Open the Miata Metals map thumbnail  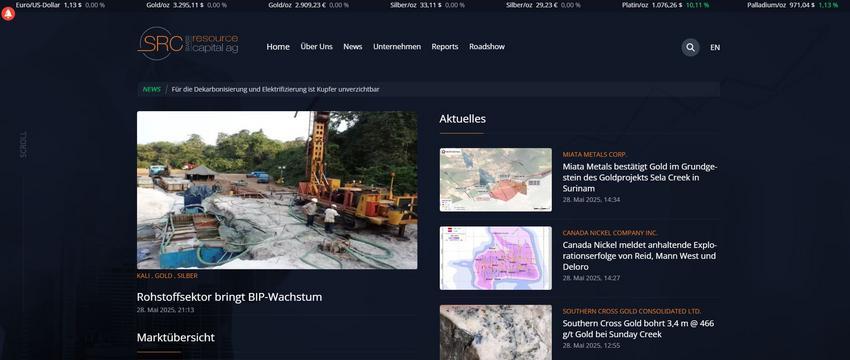pos(495,180)
